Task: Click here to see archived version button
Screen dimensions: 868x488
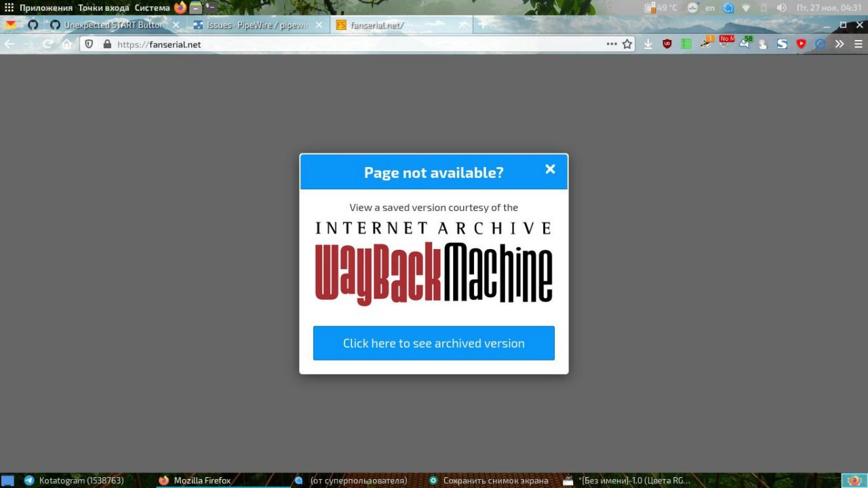Action: pos(434,343)
